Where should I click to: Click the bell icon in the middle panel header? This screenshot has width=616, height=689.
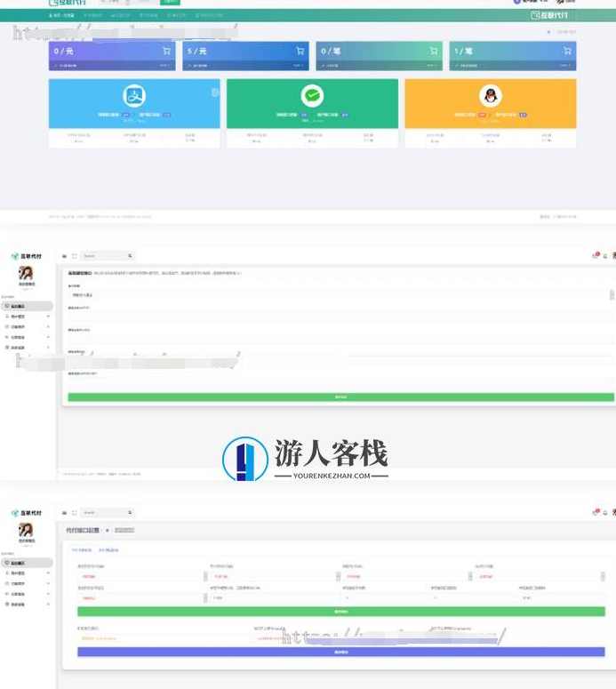[605, 256]
